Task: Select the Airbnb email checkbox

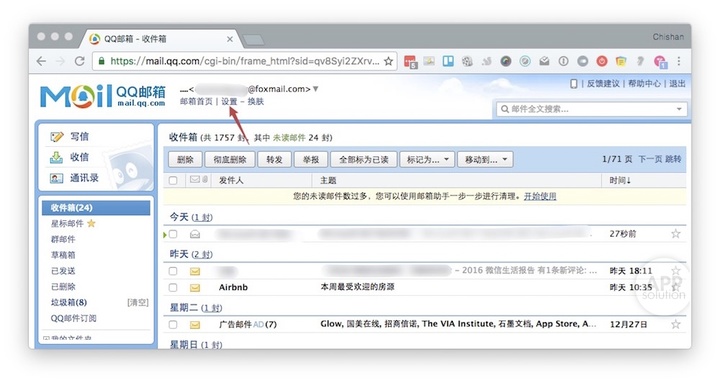Action: (x=173, y=287)
